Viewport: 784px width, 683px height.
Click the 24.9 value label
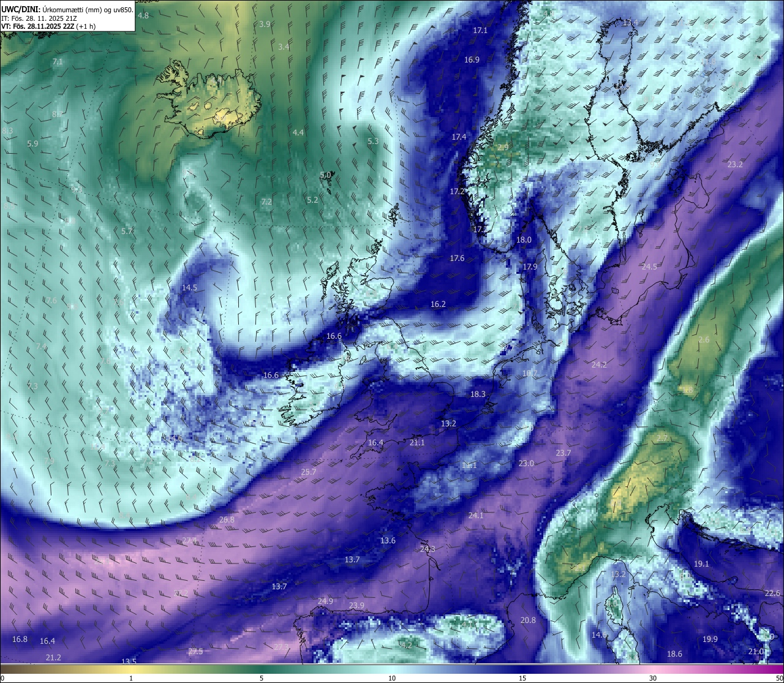pyautogui.click(x=325, y=602)
